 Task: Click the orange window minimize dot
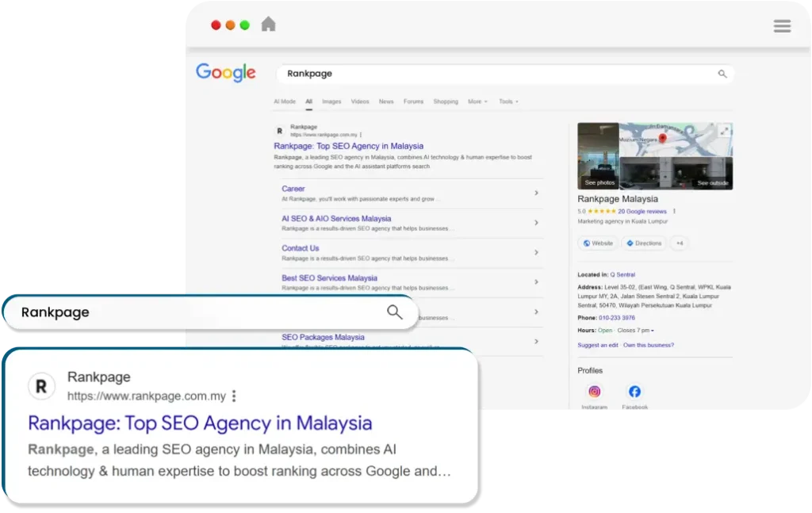click(231, 25)
